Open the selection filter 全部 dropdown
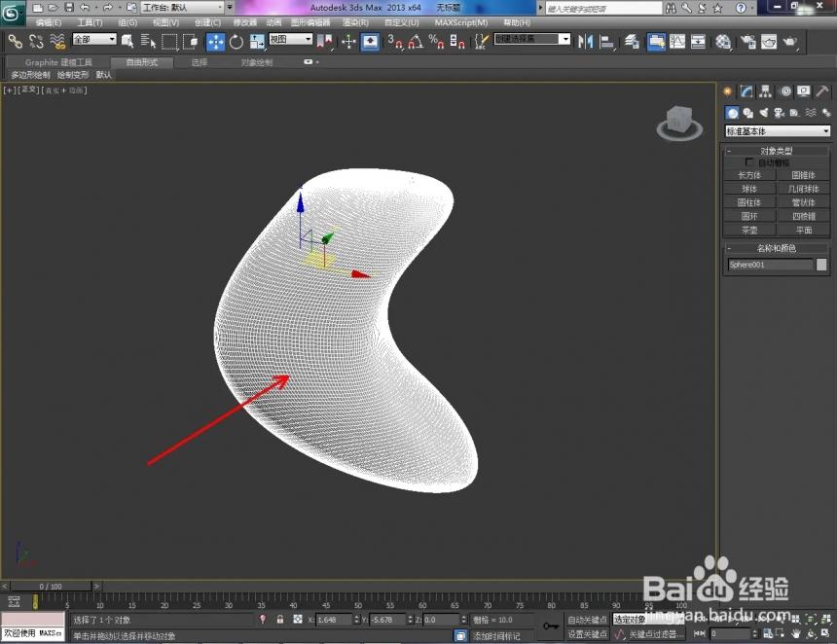 (94, 39)
